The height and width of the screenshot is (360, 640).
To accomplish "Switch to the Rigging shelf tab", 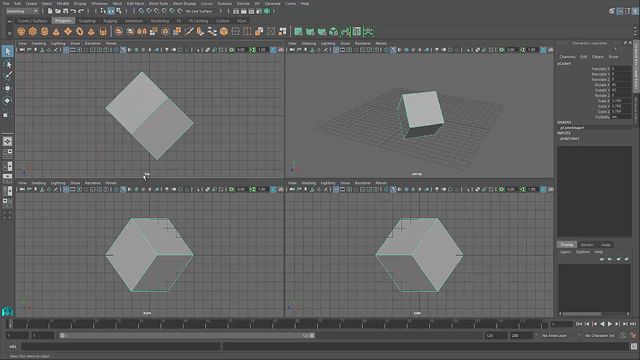I will [x=110, y=21].
